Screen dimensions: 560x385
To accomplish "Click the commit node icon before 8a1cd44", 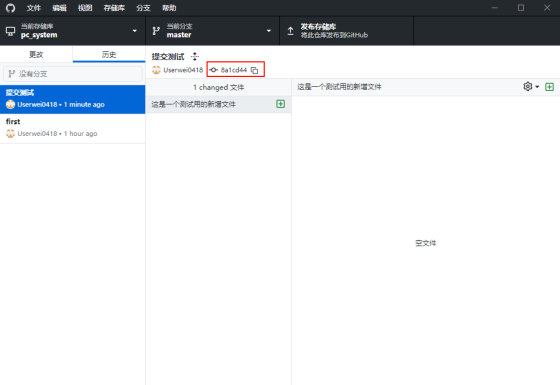I will click(x=213, y=70).
